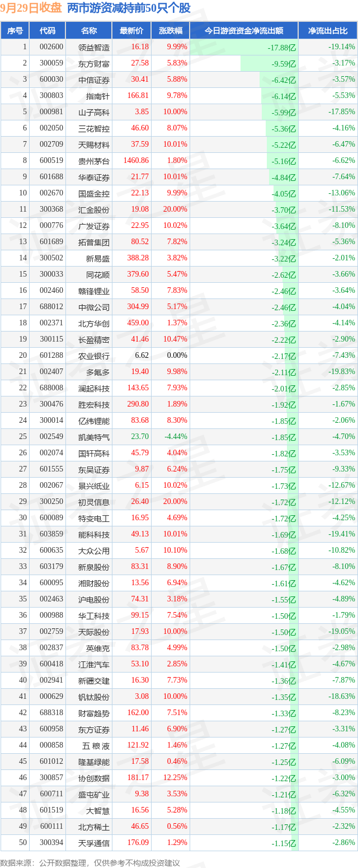Click stock name 盛屯矿业
The height and width of the screenshot is (868, 358).
(94, 795)
